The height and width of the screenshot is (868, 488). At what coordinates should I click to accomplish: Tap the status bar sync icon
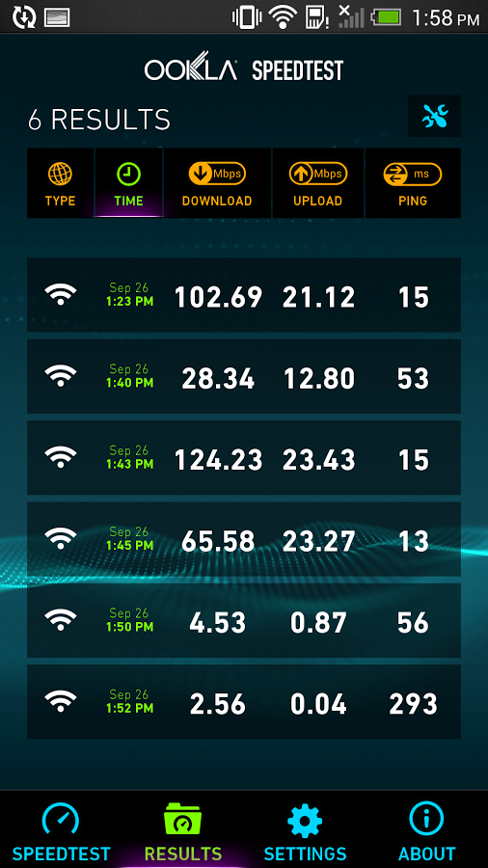[24, 17]
